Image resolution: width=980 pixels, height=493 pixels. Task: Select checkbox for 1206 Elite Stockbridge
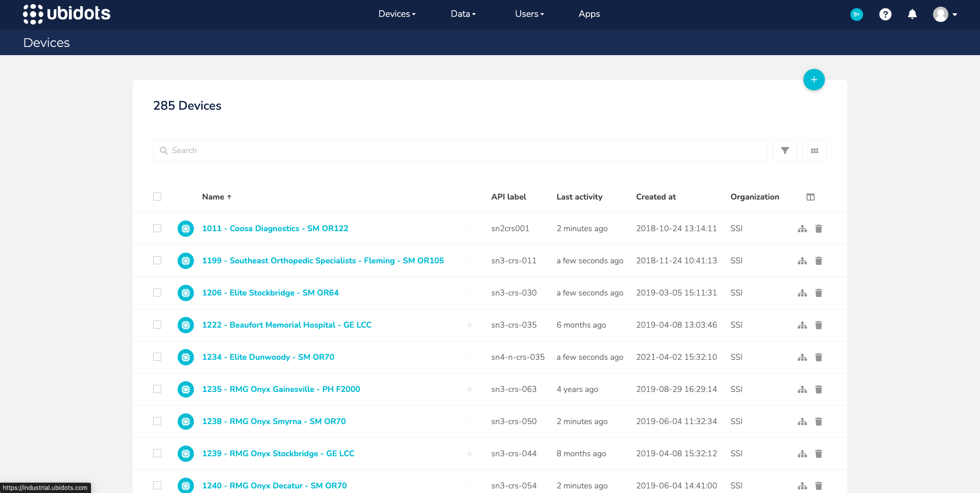[x=157, y=292]
